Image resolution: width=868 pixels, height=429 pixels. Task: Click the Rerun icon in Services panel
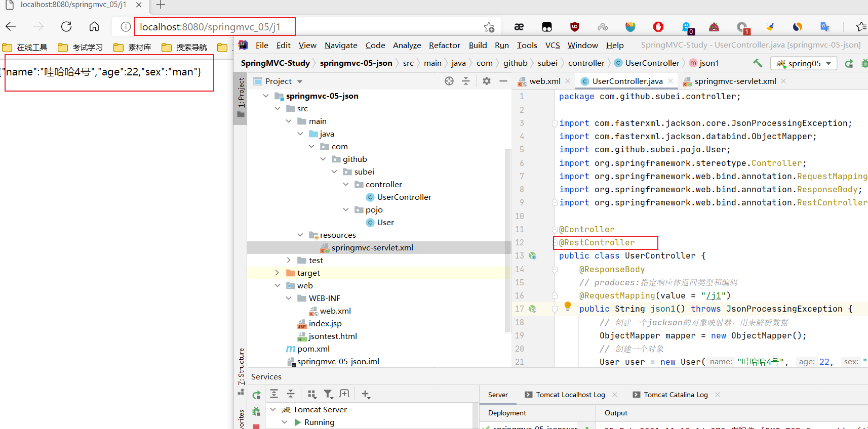coord(257,395)
